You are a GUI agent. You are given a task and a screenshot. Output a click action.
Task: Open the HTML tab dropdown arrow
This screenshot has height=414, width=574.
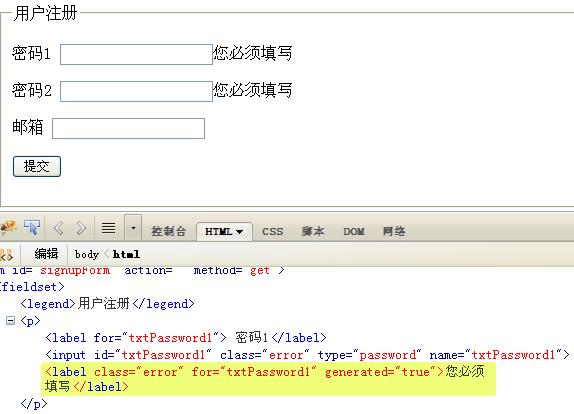(x=239, y=232)
